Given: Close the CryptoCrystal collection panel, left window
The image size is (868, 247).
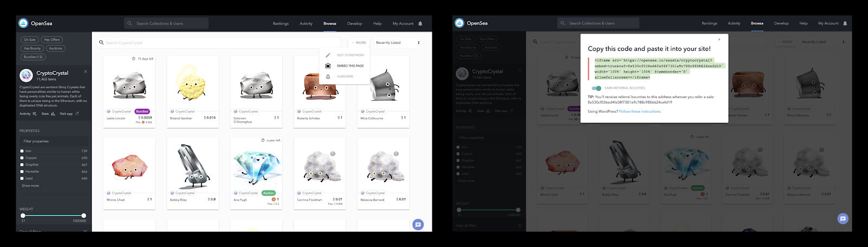Looking at the screenshot, I should pos(85,71).
